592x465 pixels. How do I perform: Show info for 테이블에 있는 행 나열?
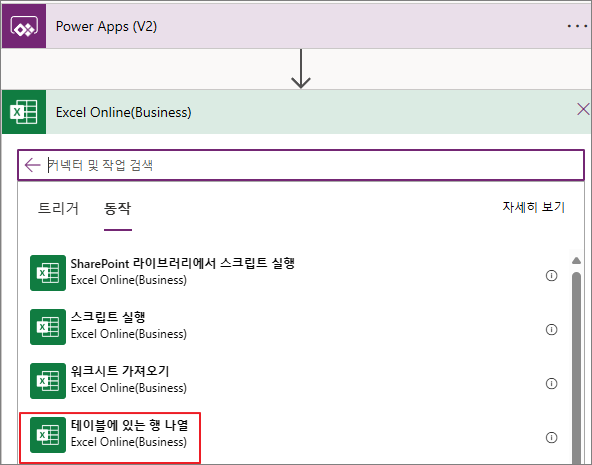click(x=551, y=437)
